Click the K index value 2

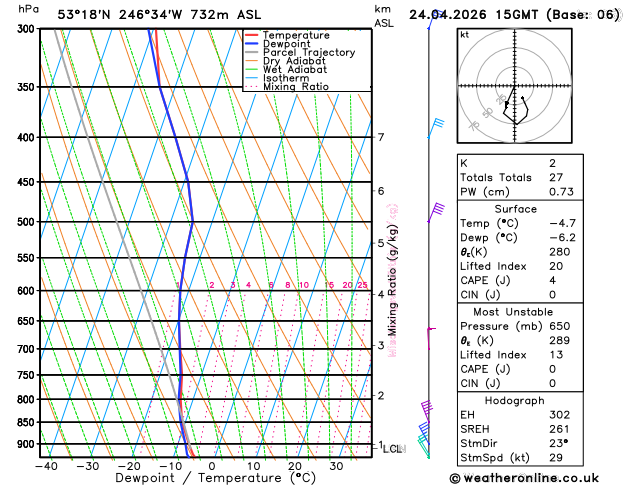552,163
